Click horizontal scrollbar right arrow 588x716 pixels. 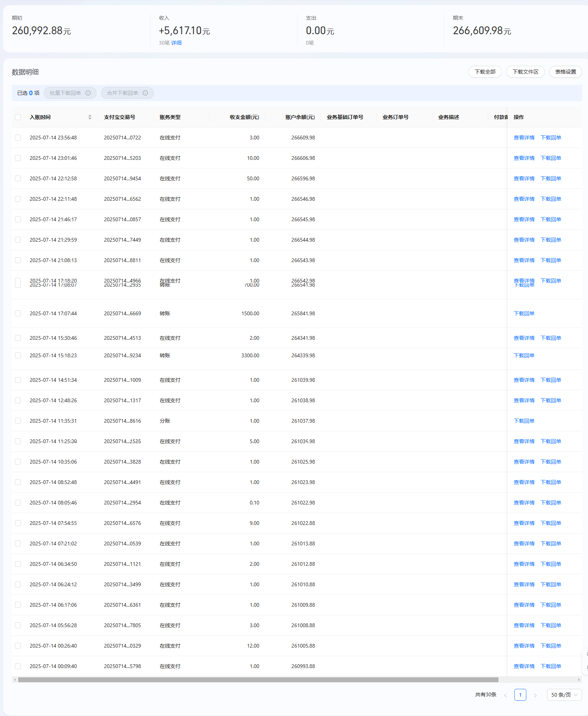579,680
